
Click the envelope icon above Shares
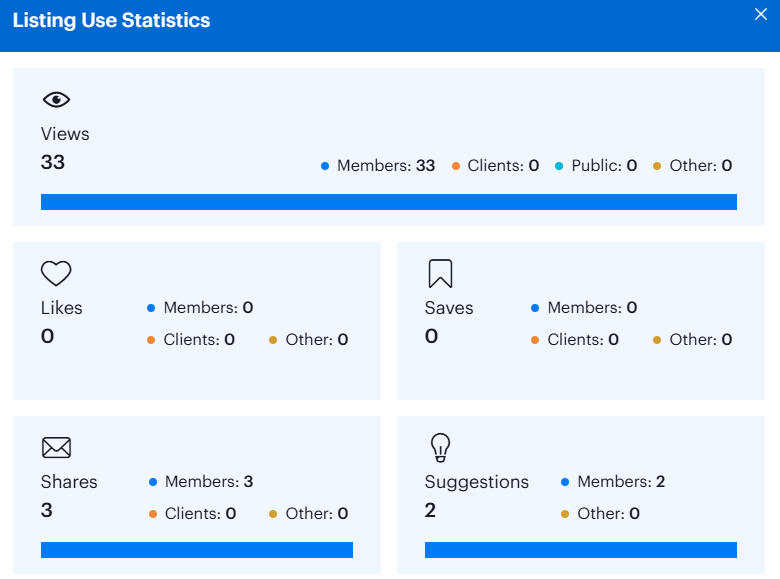56,447
